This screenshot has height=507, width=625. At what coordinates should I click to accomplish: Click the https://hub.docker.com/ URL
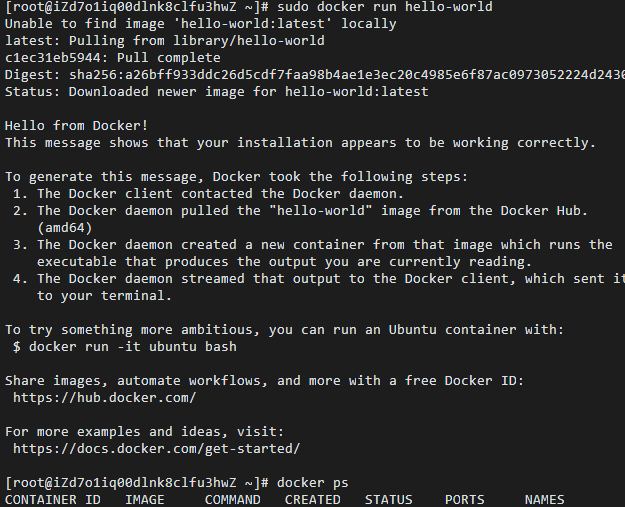(x=104, y=398)
